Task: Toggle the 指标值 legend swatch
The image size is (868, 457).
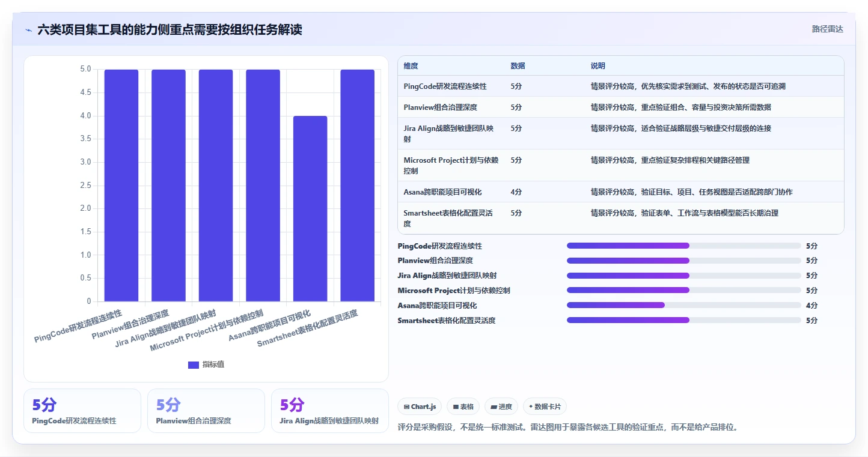Action: coord(193,365)
